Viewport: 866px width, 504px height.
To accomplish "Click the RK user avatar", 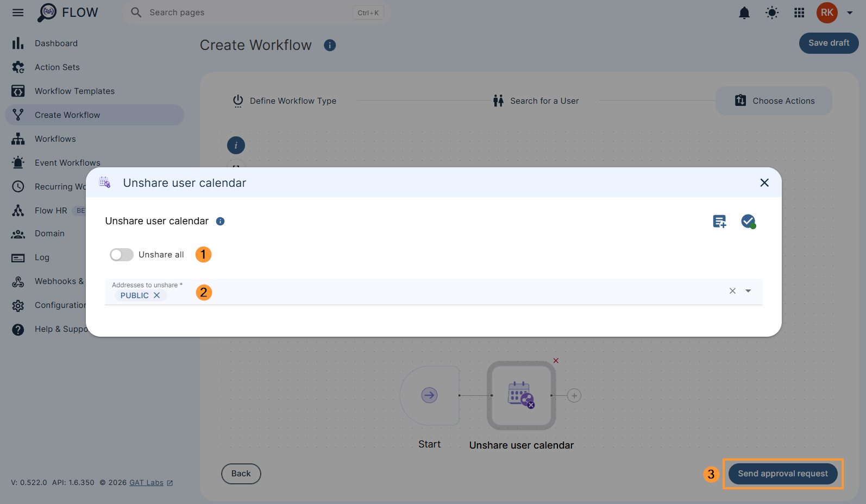I will (x=827, y=12).
